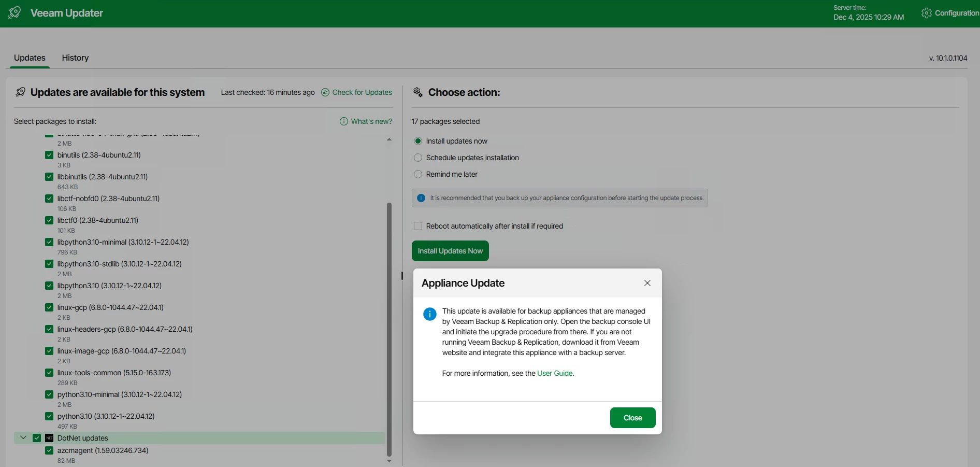Click the info icon beside What's new
The width and height of the screenshot is (980, 467).
tap(344, 121)
